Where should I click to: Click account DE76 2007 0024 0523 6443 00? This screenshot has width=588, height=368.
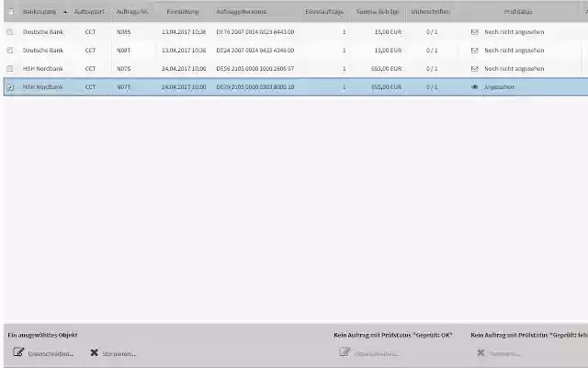[255, 32]
